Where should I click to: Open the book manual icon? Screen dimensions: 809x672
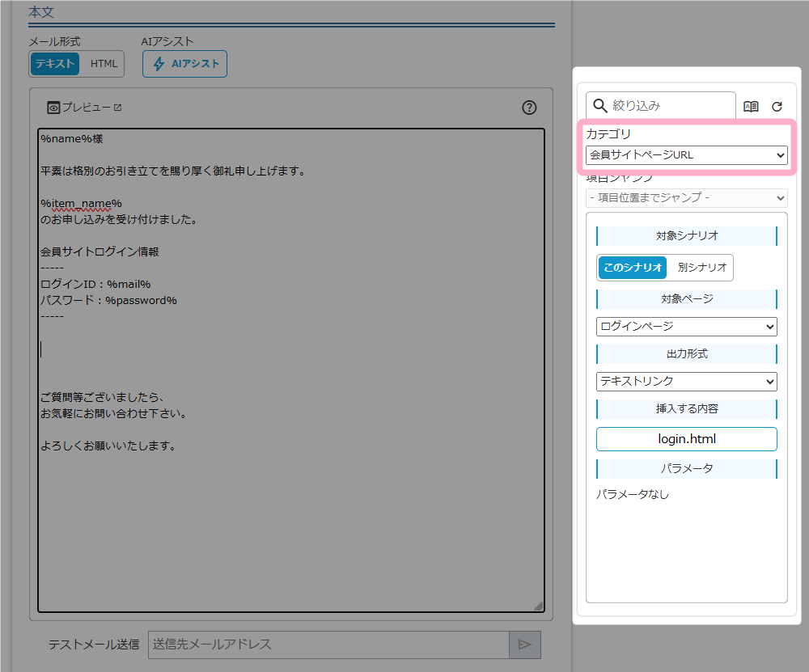point(751,106)
